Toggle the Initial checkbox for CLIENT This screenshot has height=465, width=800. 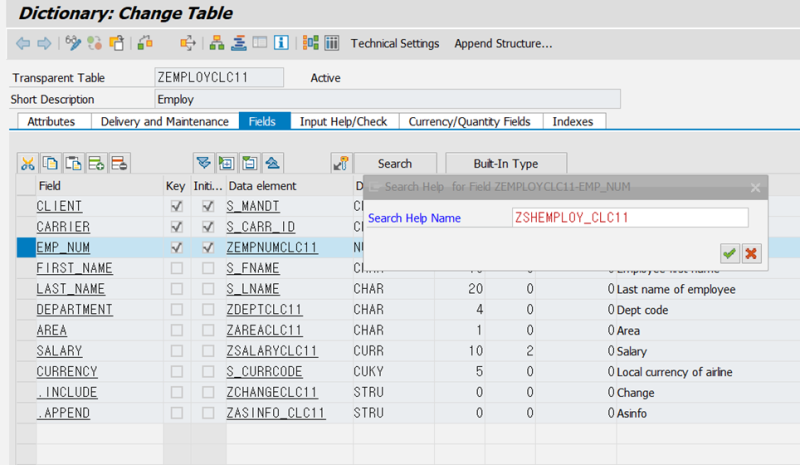(x=208, y=206)
